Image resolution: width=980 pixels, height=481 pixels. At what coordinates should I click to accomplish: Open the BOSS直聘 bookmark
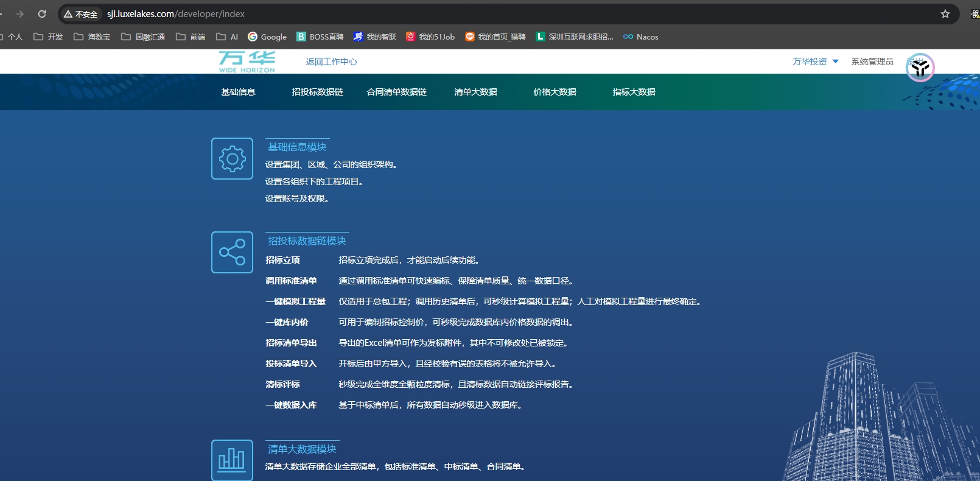(x=320, y=37)
